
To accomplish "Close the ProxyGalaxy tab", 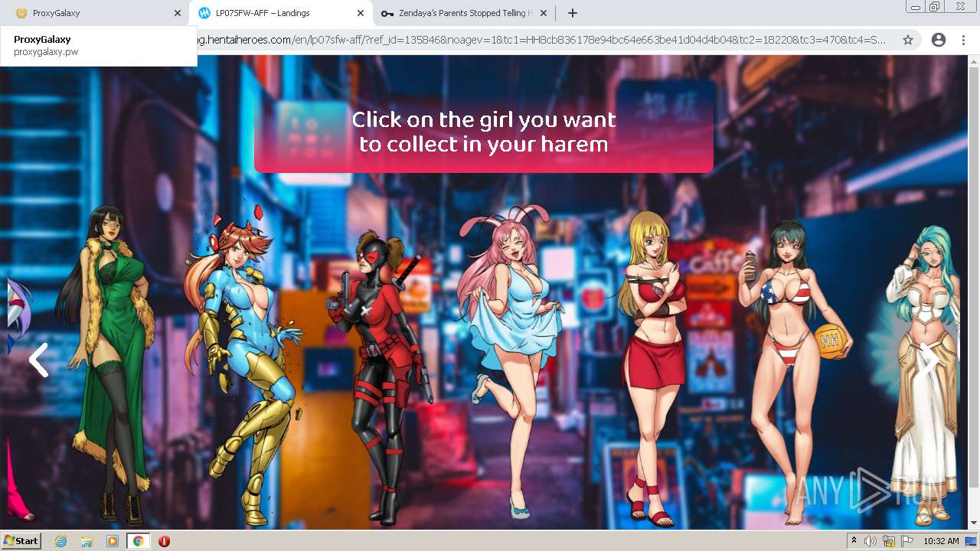I will coord(178,13).
